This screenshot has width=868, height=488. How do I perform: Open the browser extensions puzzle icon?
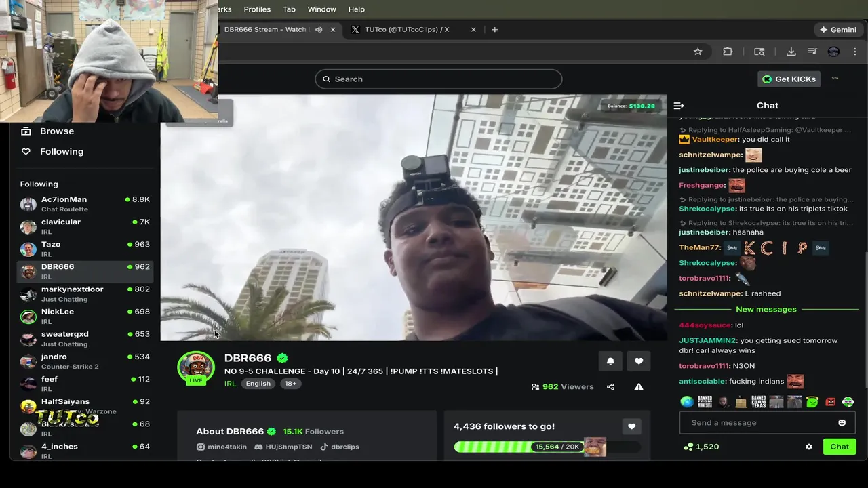(x=728, y=52)
